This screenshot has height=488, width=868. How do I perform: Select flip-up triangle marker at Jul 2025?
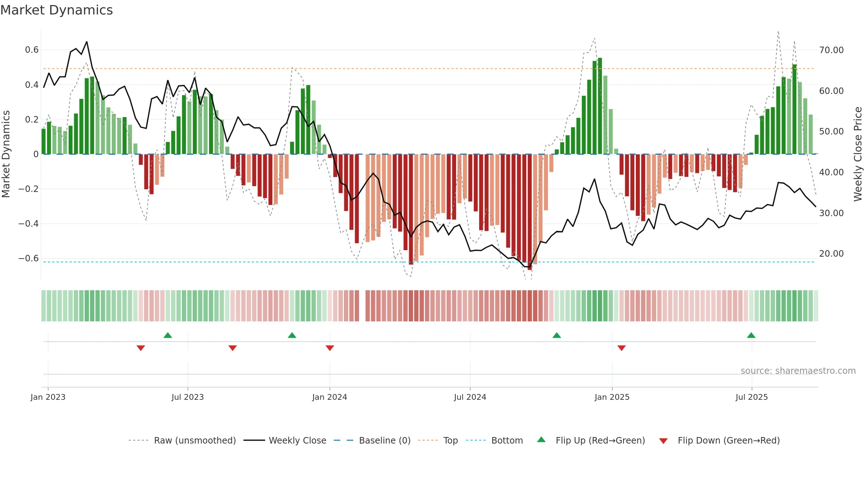(x=751, y=335)
